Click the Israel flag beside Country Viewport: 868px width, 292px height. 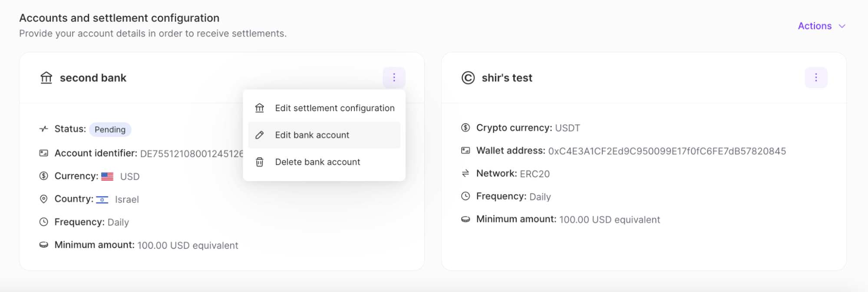click(x=102, y=199)
